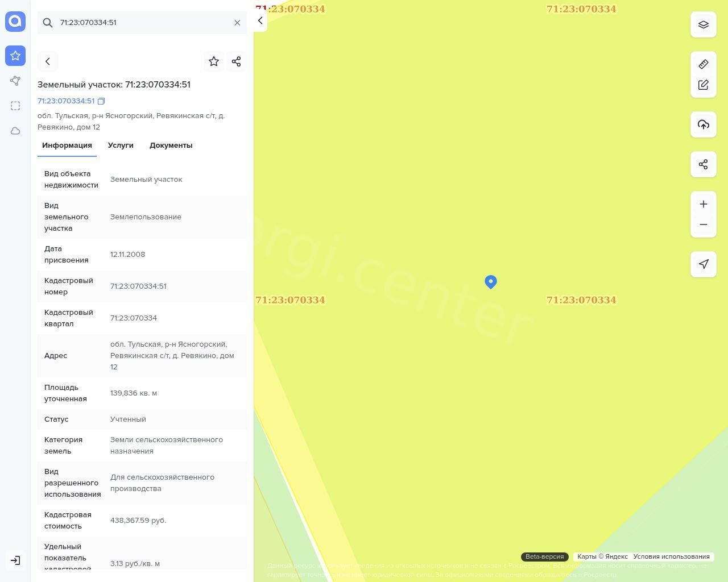Share the map via right toolbar
The image size is (728, 582).
(x=704, y=164)
